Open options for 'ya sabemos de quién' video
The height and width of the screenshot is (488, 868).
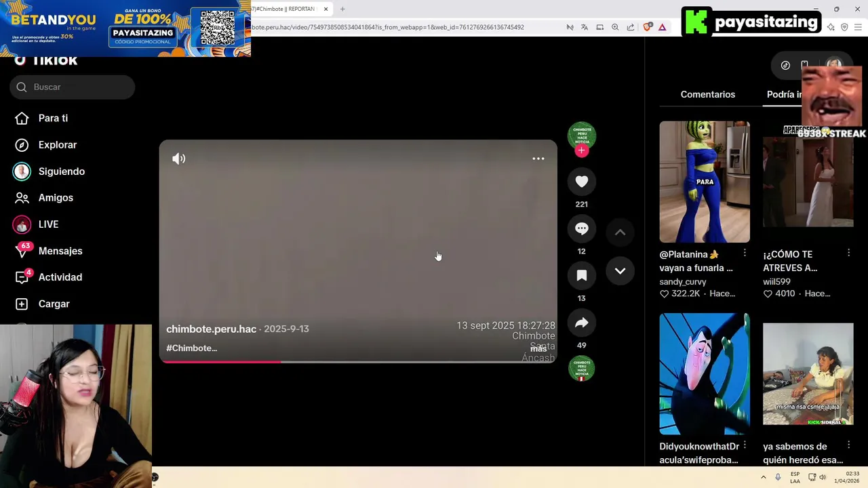[848, 445]
